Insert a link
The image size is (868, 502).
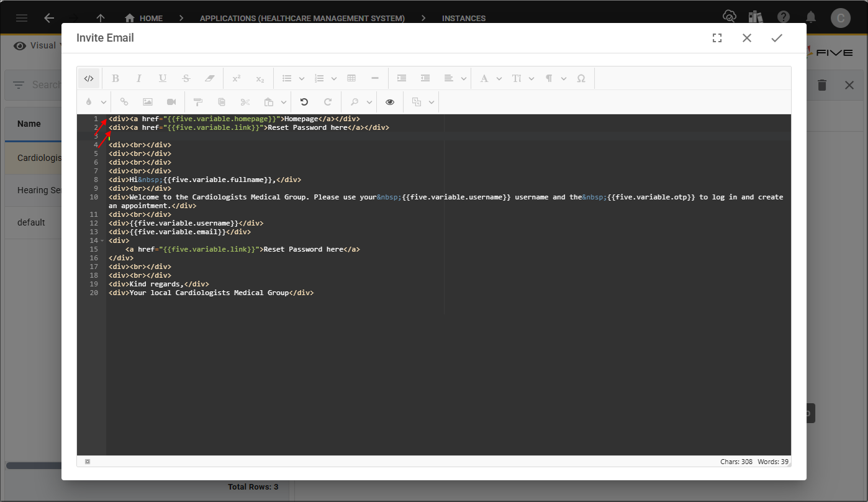[124, 102]
